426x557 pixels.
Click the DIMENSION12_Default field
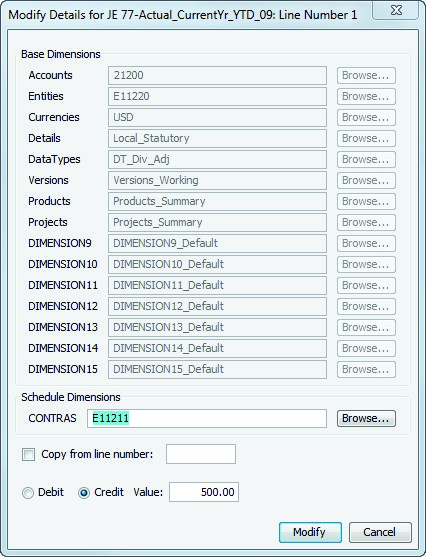tap(217, 306)
